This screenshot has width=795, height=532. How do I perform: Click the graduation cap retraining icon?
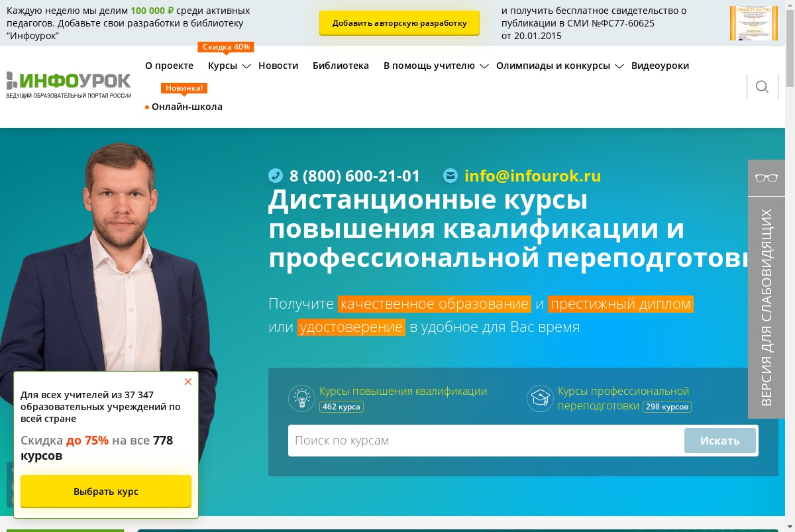540,398
